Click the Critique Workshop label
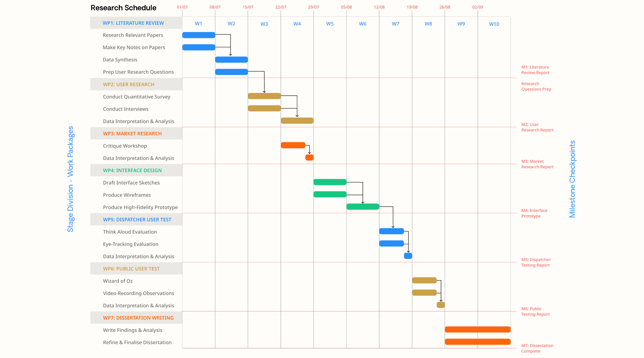Viewport: 644px width, 358px height. [125, 146]
